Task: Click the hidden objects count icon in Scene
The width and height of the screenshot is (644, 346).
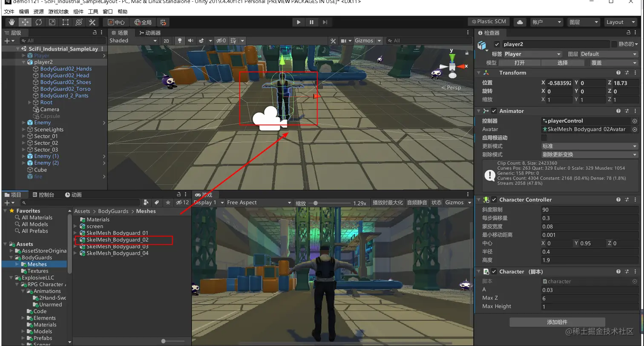Action: click(x=221, y=41)
